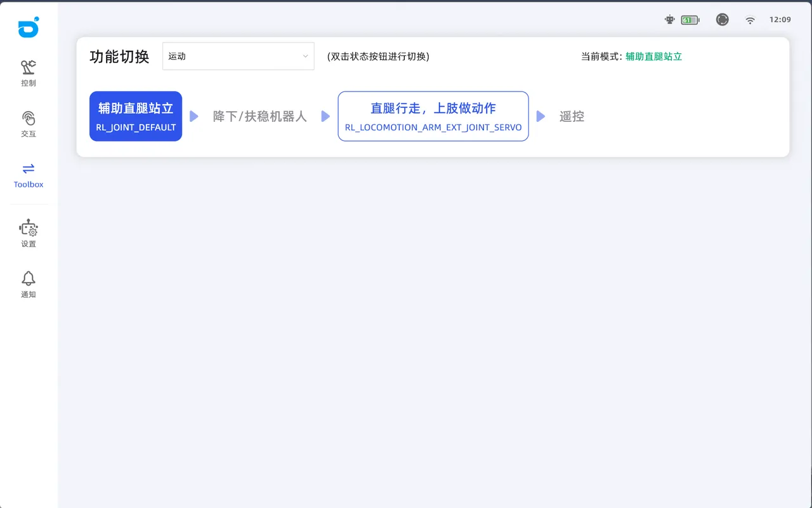Screen dimensions: 812x508
Task: Select the 遥控 remote control state
Action: [x=572, y=117]
